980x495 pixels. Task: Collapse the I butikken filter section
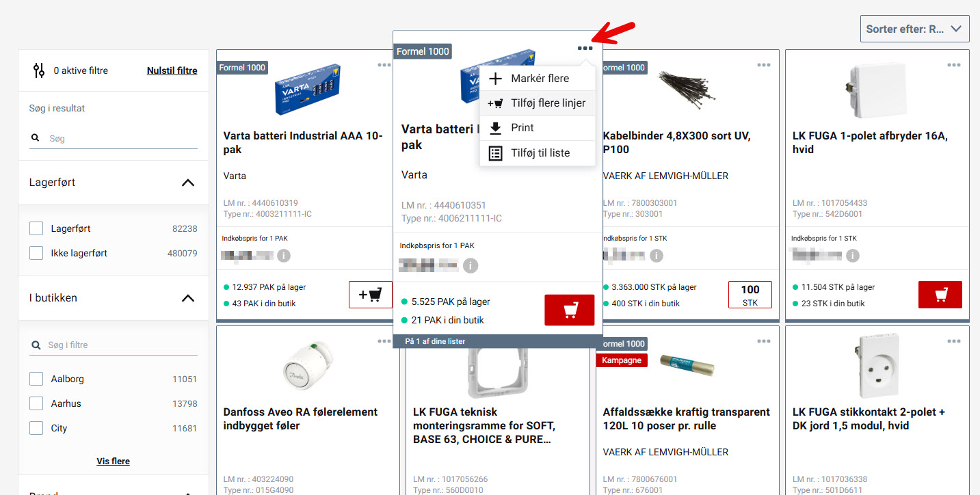click(x=187, y=298)
